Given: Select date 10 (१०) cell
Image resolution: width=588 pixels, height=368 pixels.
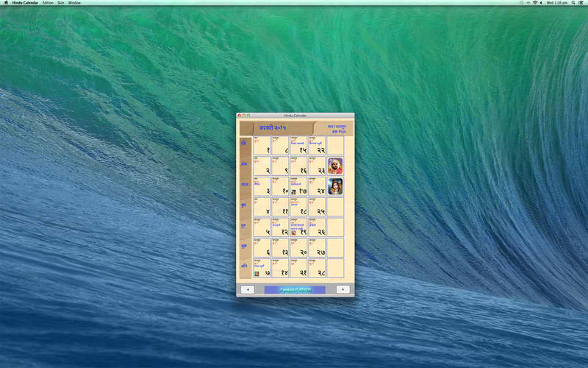Looking at the screenshot, I should (280, 186).
